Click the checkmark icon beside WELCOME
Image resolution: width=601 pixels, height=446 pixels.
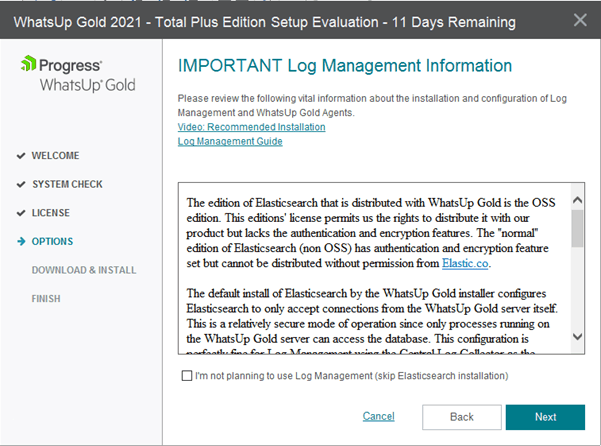21,156
